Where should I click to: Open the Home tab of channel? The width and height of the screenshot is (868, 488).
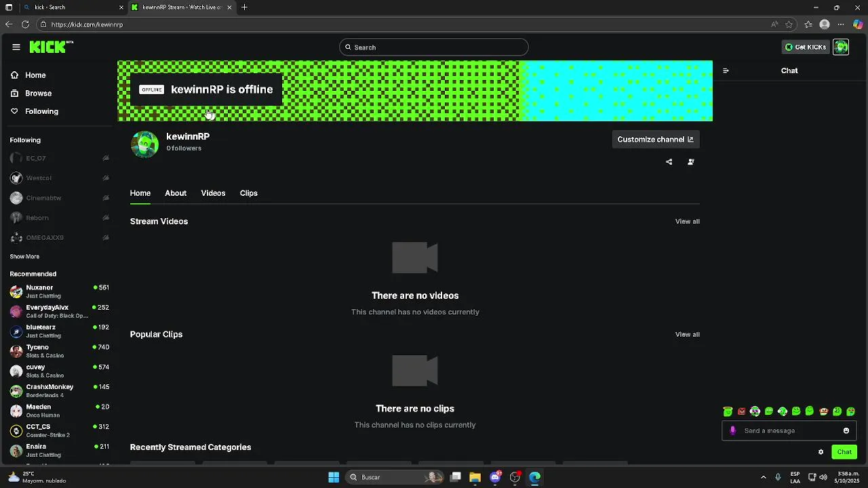pos(140,193)
